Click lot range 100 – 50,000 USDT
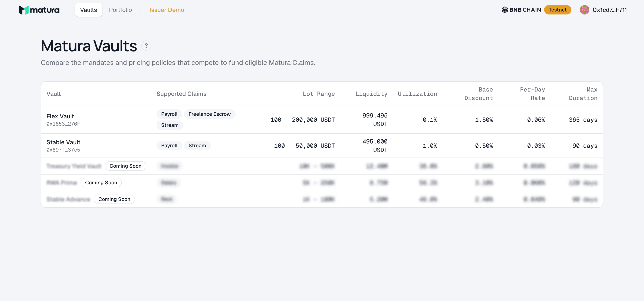This screenshot has height=301, width=644. (304, 146)
